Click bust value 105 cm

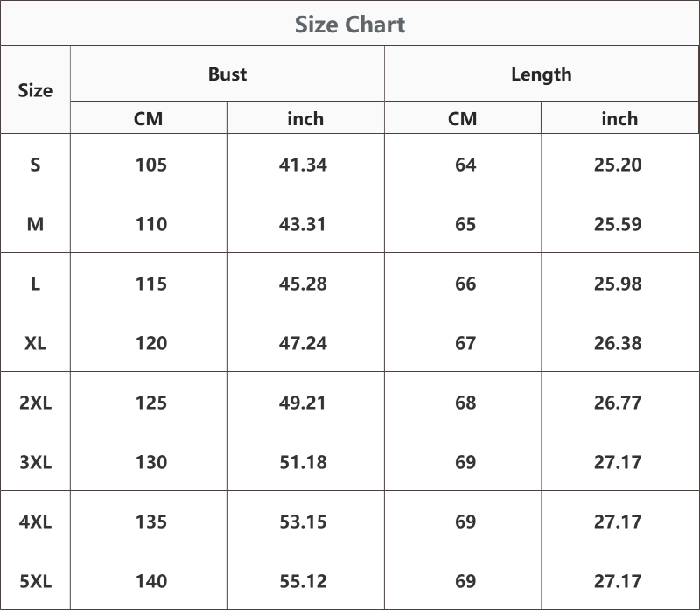(151, 165)
